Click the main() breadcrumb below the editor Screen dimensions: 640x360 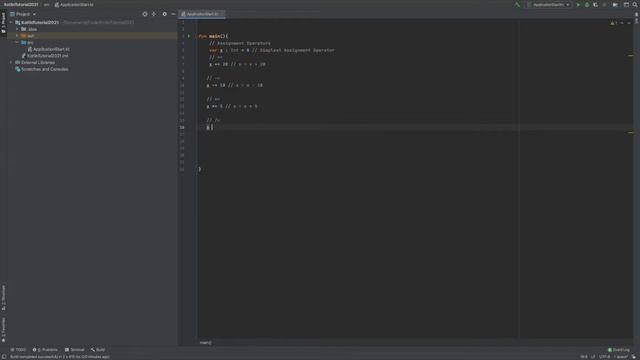point(206,342)
